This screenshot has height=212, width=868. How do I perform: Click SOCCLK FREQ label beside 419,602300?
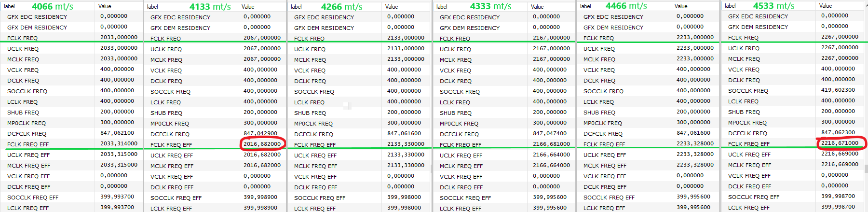point(748,91)
